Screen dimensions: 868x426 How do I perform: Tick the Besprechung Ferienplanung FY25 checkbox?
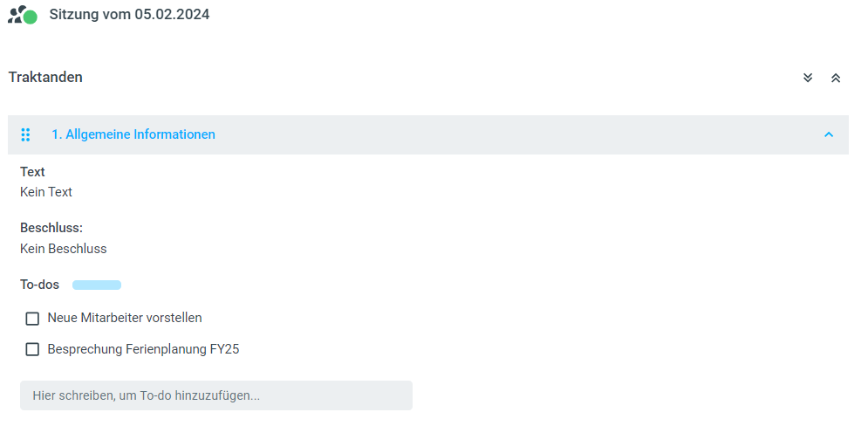[32, 350]
